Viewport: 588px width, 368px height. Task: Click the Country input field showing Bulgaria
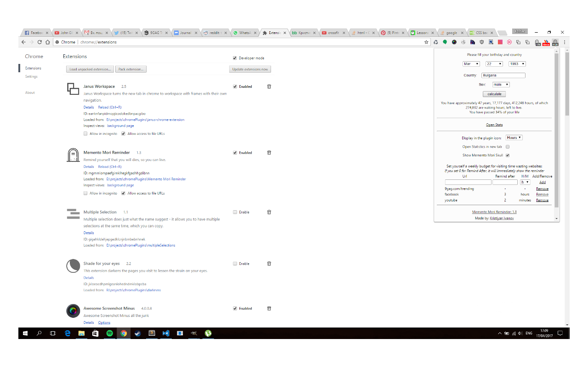pyautogui.click(x=503, y=75)
